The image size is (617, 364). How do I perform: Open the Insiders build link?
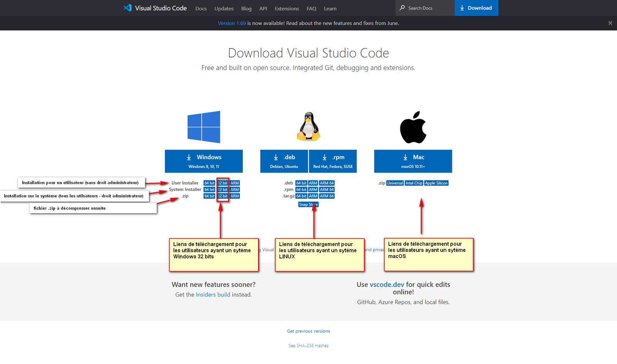click(213, 295)
